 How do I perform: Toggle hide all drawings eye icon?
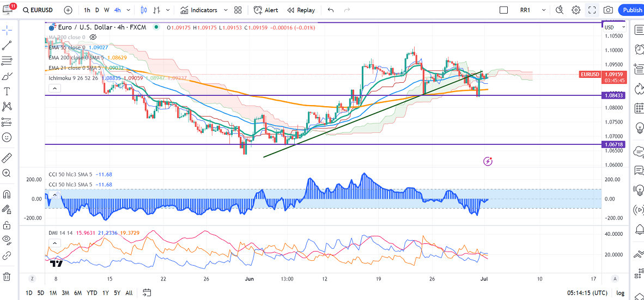(7, 241)
